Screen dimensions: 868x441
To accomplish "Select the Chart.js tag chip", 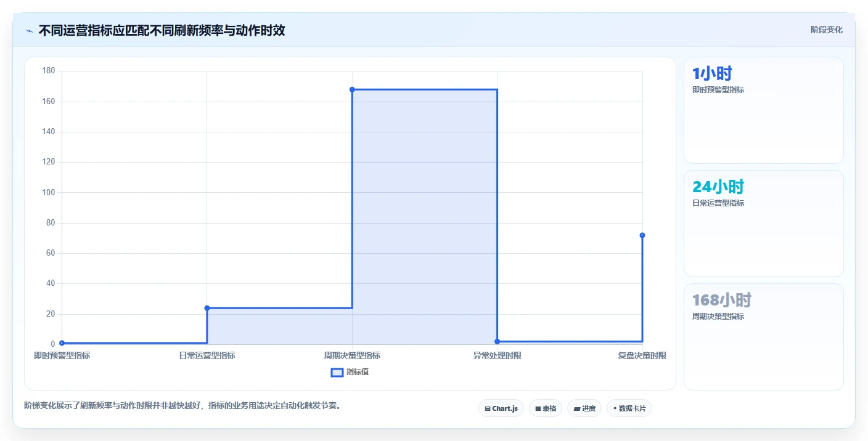I will (x=501, y=408).
